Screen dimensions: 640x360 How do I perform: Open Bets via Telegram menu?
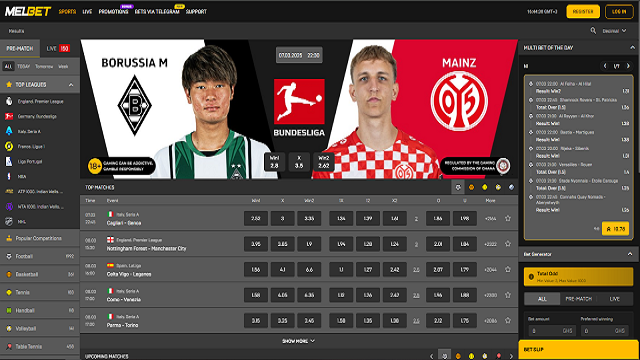(157, 11)
